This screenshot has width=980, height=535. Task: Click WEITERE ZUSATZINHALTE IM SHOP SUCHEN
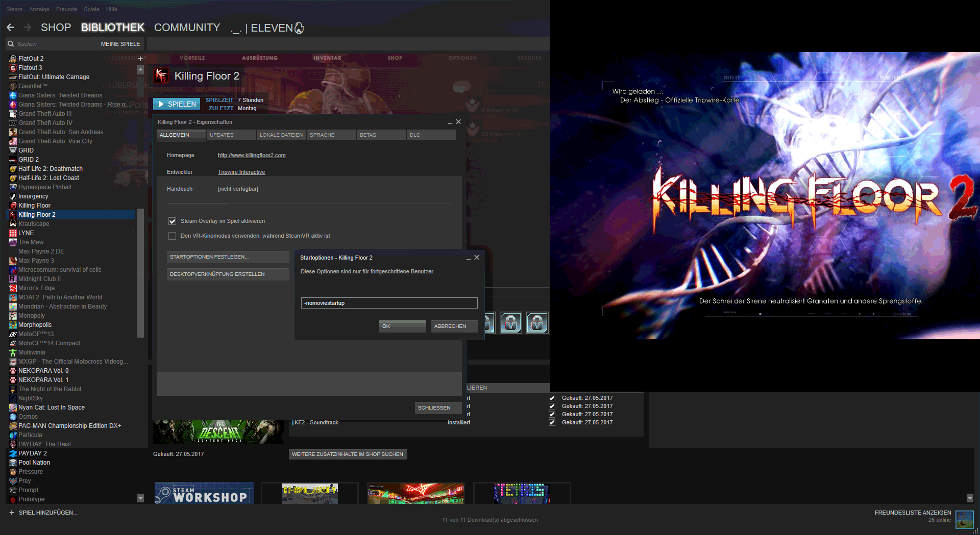[x=348, y=454]
